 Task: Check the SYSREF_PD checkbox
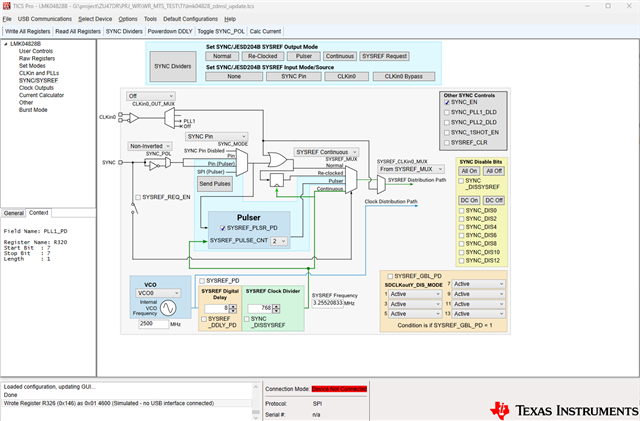(202, 281)
